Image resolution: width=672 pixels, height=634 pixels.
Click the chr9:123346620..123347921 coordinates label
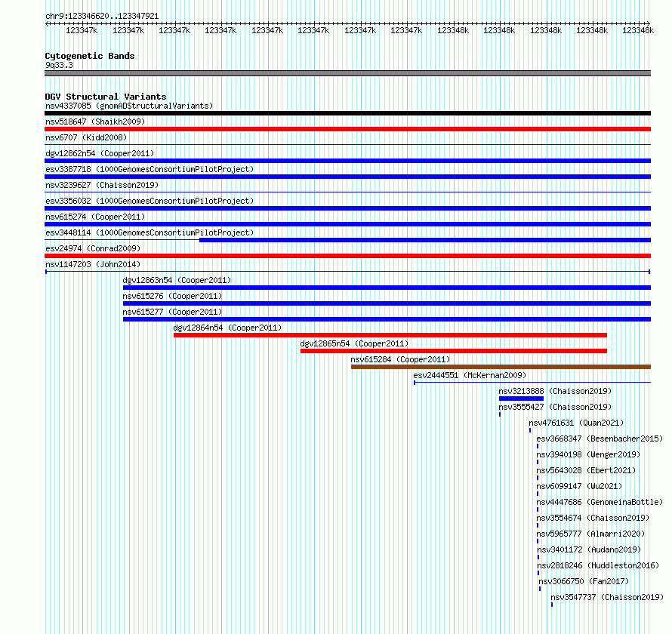pyautogui.click(x=102, y=16)
